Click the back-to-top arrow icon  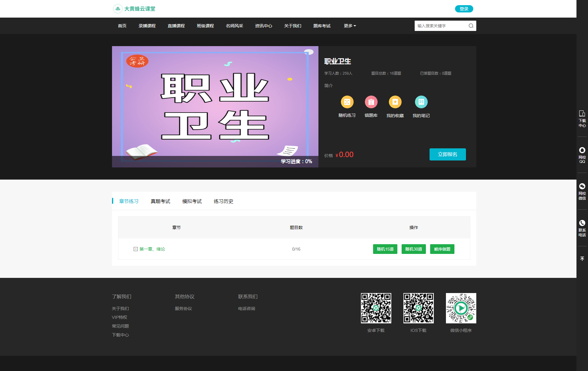point(582,258)
